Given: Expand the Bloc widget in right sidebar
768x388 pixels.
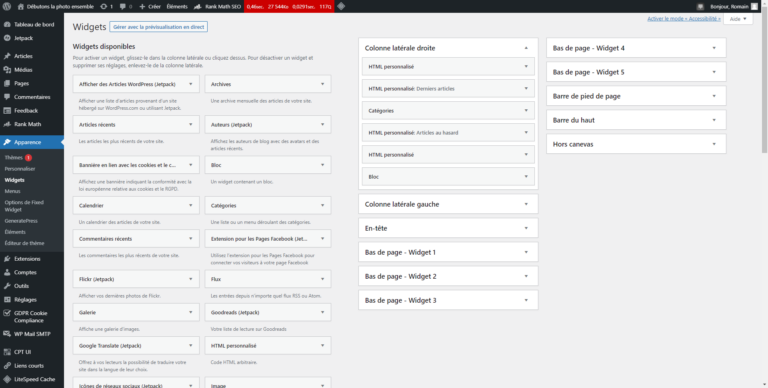Looking at the screenshot, I should (526, 176).
